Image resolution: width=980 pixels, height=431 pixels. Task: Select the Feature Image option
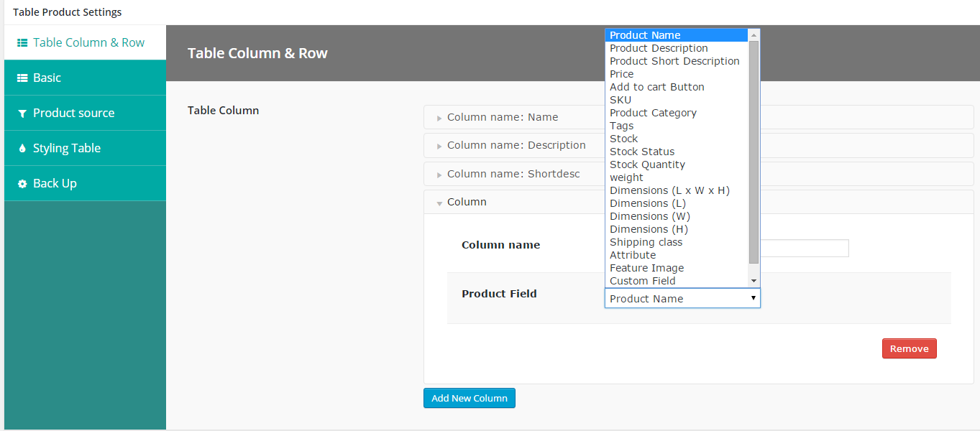coord(646,268)
